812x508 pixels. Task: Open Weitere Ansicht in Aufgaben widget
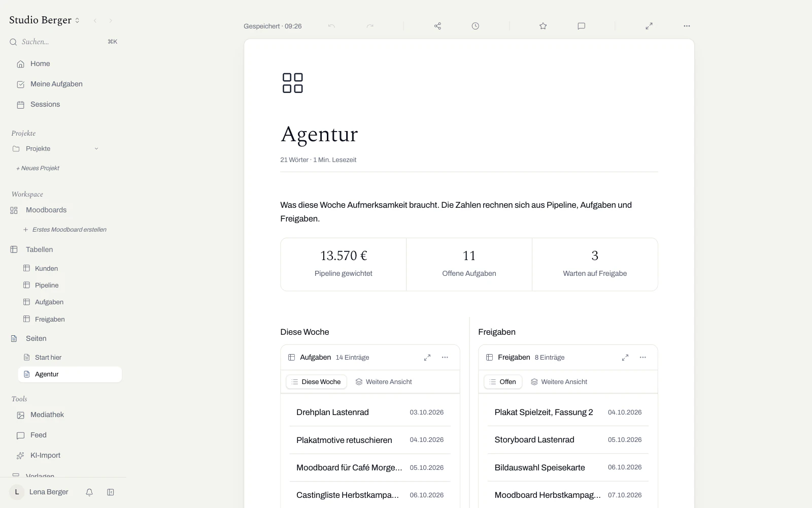click(x=384, y=382)
